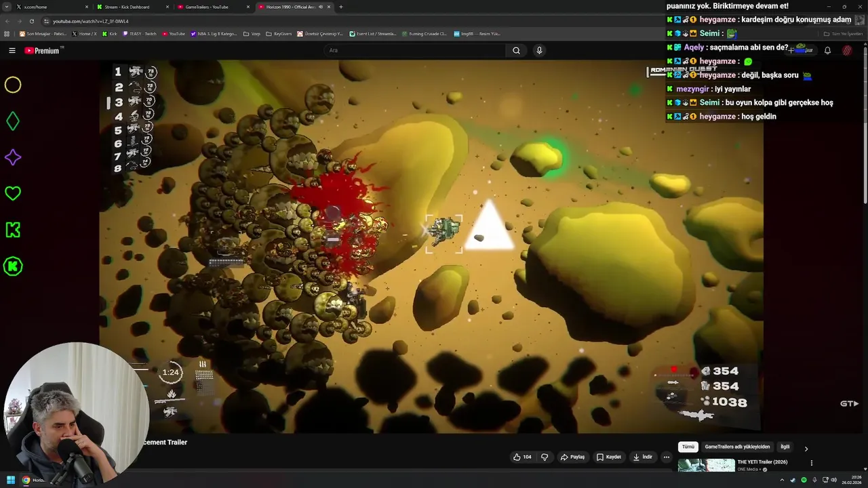Open THE YETI Trailer (2026) title
Viewport: 868px width, 488px height.
click(x=762, y=462)
